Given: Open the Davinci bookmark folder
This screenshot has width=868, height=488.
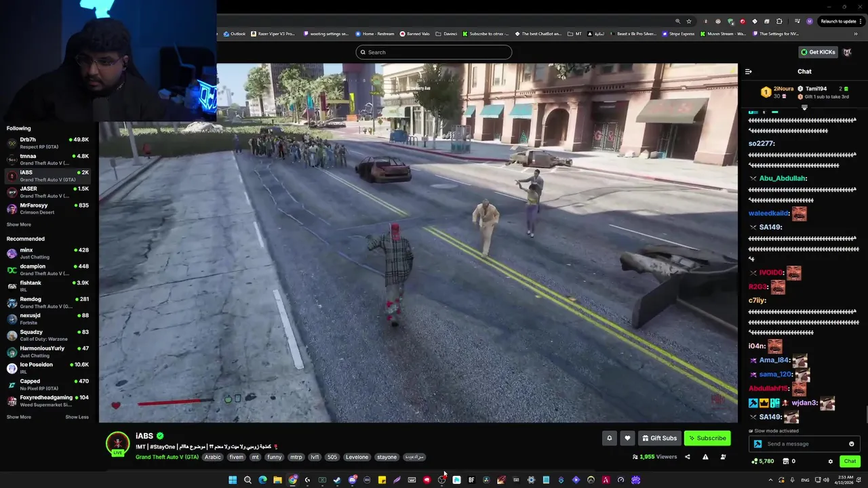Looking at the screenshot, I should tap(447, 33).
